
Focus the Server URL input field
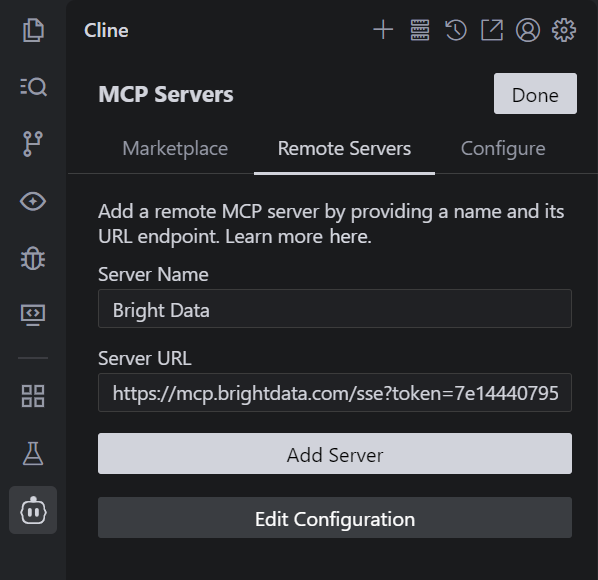pos(335,392)
